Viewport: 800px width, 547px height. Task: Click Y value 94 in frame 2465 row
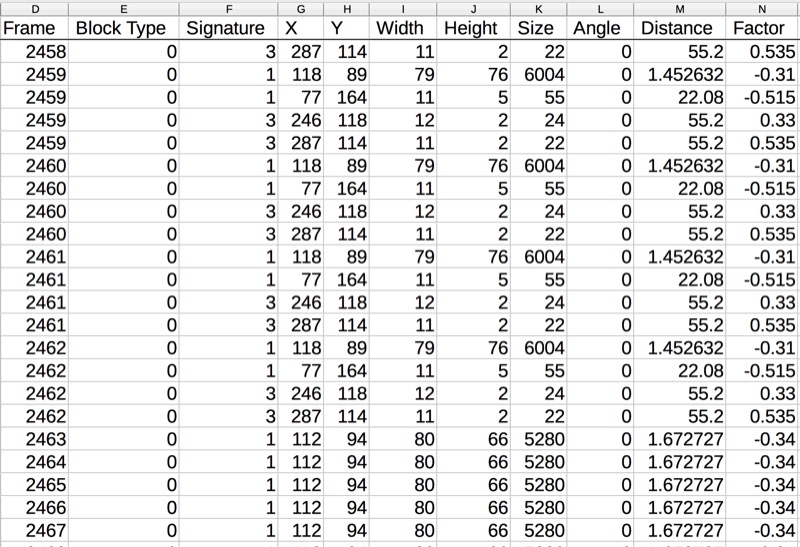coord(346,485)
